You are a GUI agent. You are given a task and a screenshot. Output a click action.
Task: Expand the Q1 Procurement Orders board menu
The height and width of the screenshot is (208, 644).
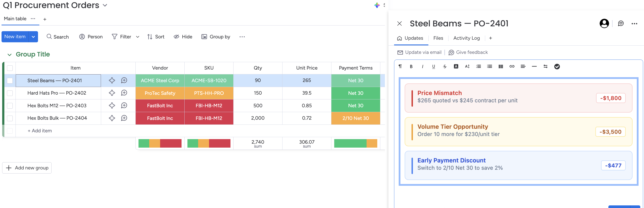[105, 5]
